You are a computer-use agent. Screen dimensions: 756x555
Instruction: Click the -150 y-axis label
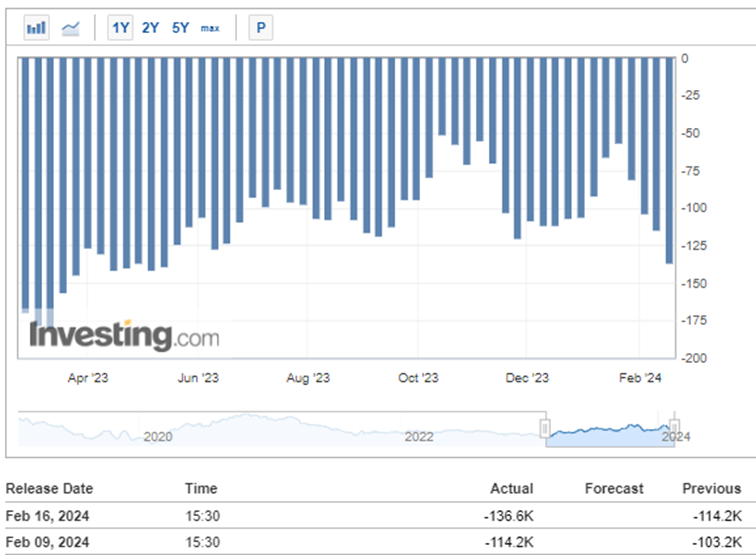(694, 284)
